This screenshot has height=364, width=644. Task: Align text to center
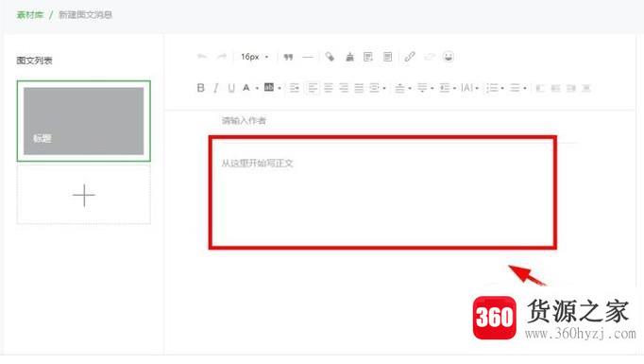(x=329, y=88)
